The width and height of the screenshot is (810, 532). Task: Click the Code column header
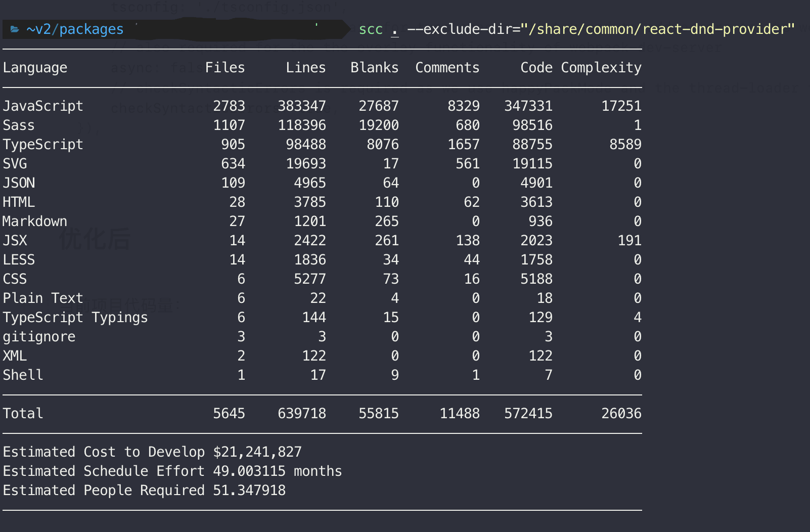[x=536, y=67]
